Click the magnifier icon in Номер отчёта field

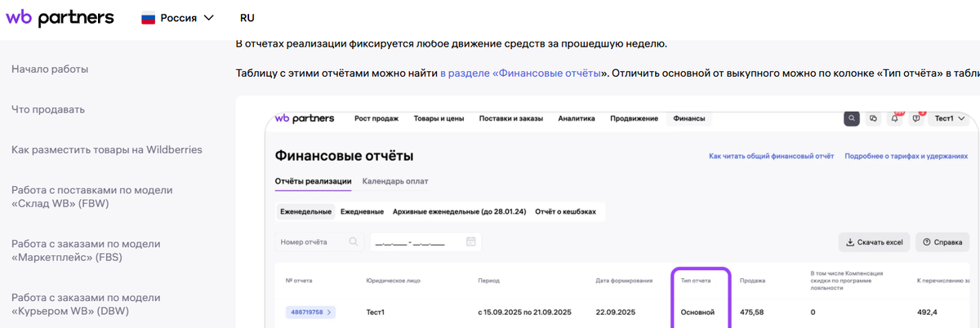[354, 242]
